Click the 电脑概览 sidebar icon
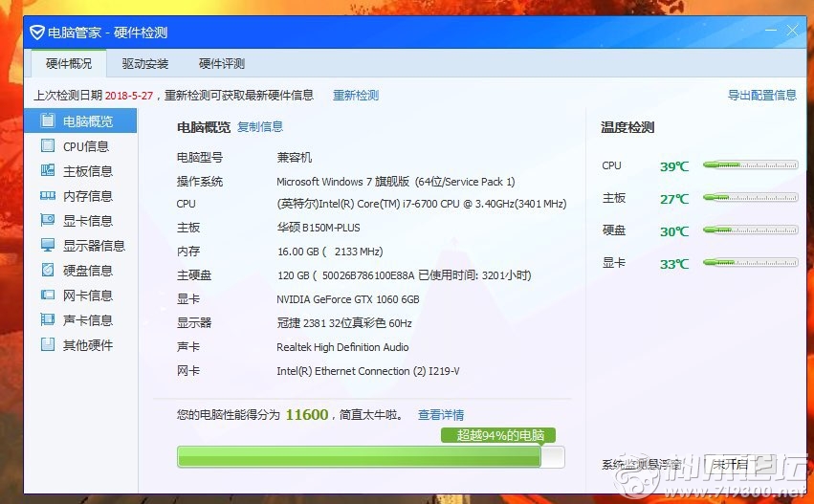 [48, 121]
